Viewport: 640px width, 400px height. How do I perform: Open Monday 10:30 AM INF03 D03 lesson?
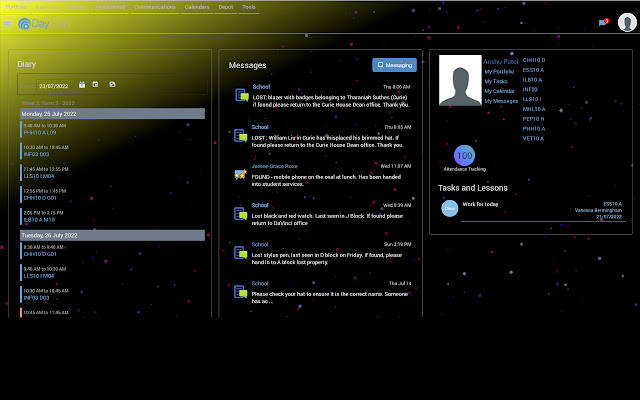click(x=36, y=154)
